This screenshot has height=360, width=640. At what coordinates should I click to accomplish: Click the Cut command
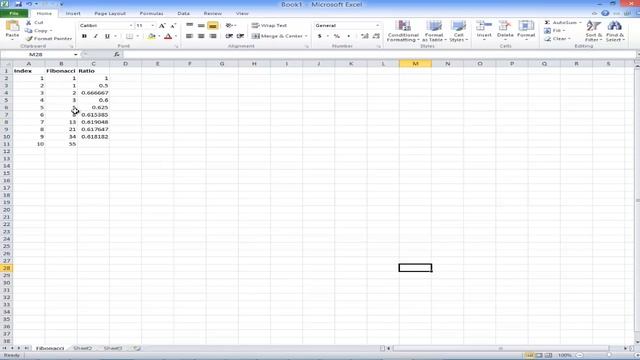[x=35, y=22]
